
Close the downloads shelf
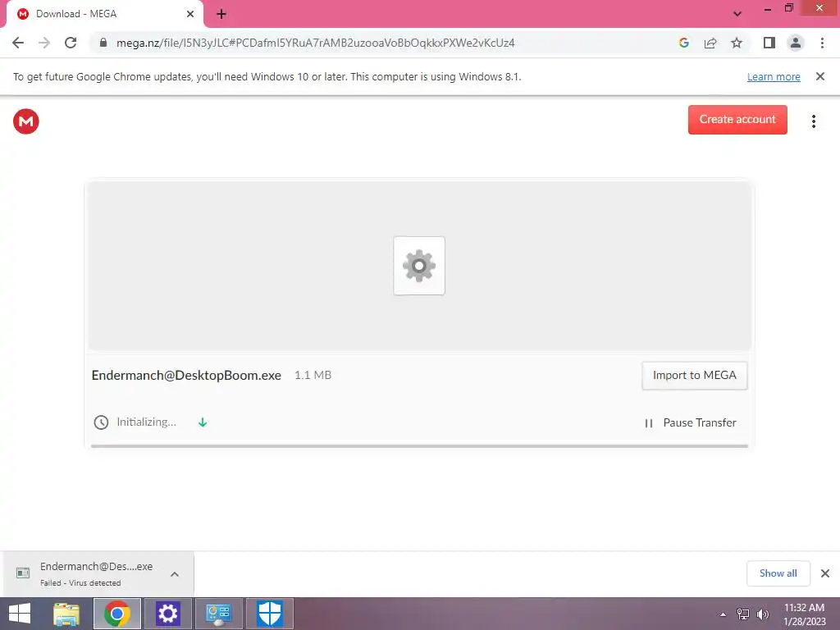pos(825,573)
